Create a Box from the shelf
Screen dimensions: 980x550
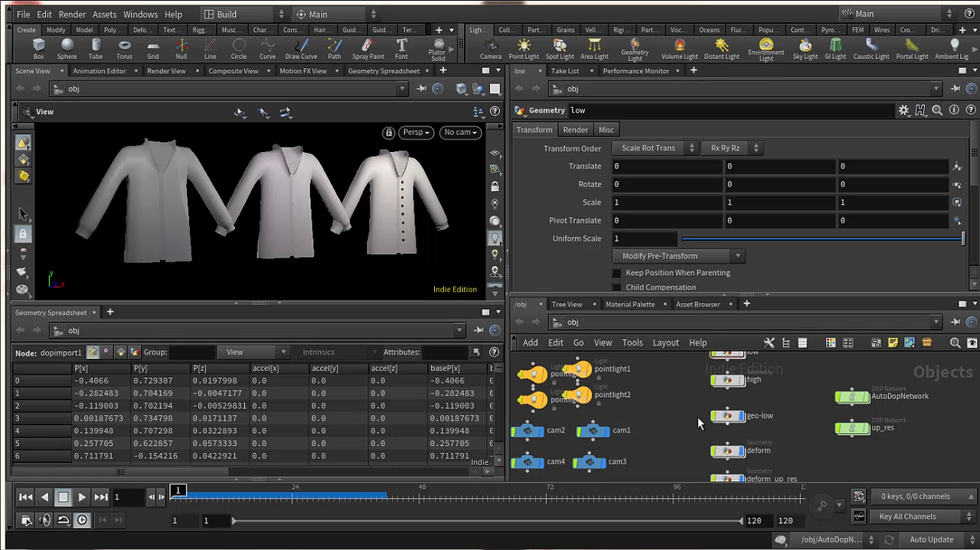pos(39,49)
